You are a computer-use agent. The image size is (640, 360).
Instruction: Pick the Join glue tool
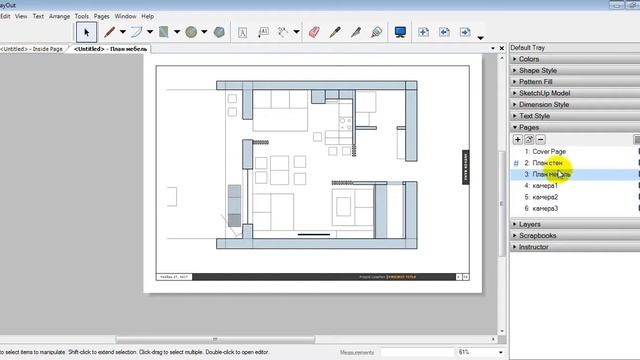(x=376, y=32)
